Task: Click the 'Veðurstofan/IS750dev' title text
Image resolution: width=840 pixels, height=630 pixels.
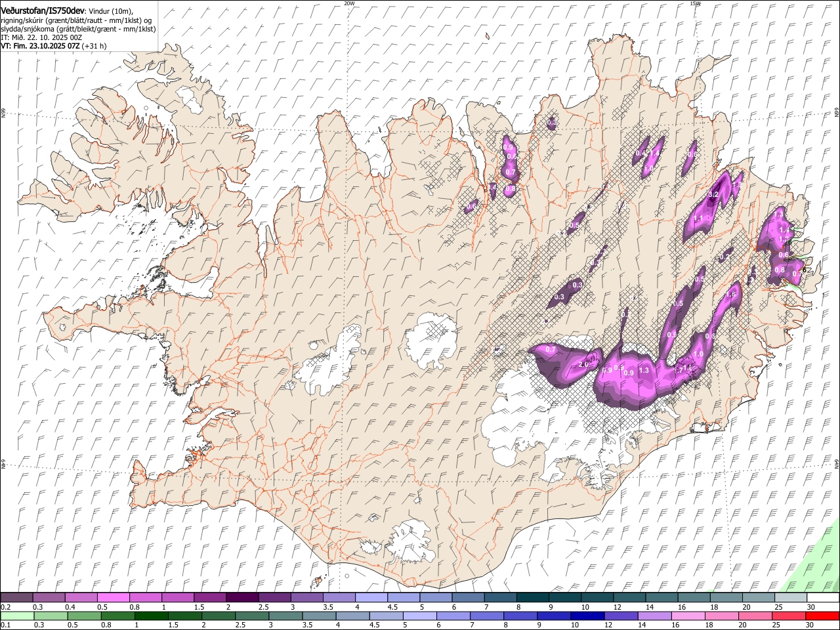Action: click(x=43, y=11)
